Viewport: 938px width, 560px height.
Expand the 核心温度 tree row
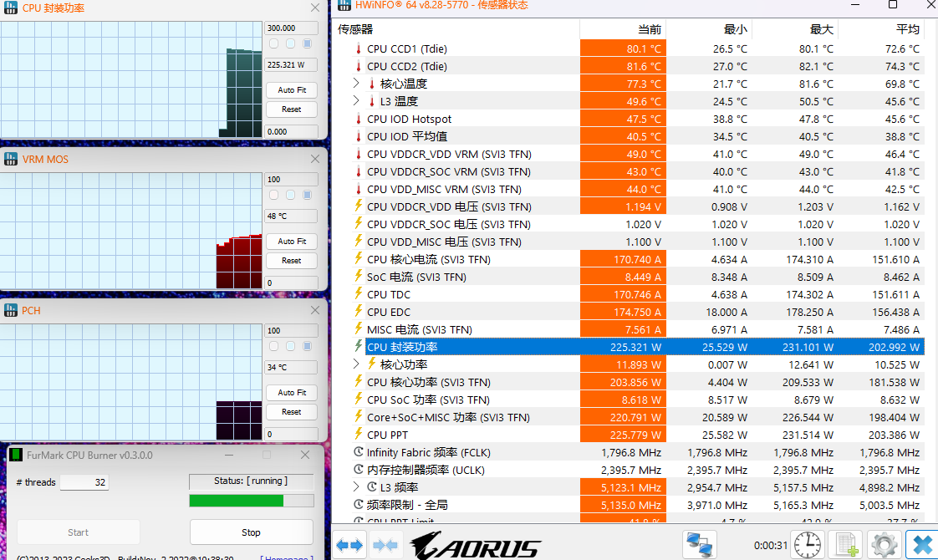[356, 84]
